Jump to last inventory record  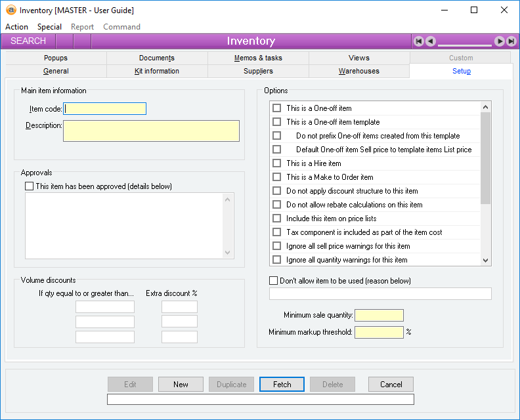tap(510, 41)
